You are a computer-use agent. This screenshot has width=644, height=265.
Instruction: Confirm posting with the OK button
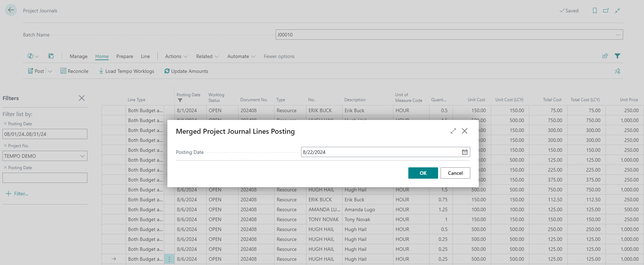tap(423, 173)
